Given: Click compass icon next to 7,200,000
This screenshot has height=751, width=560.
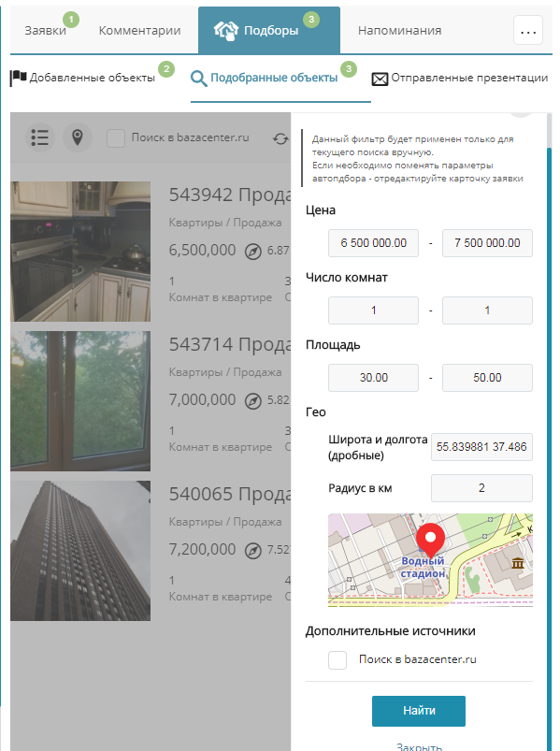Looking at the screenshot, I should coord(253,551).
